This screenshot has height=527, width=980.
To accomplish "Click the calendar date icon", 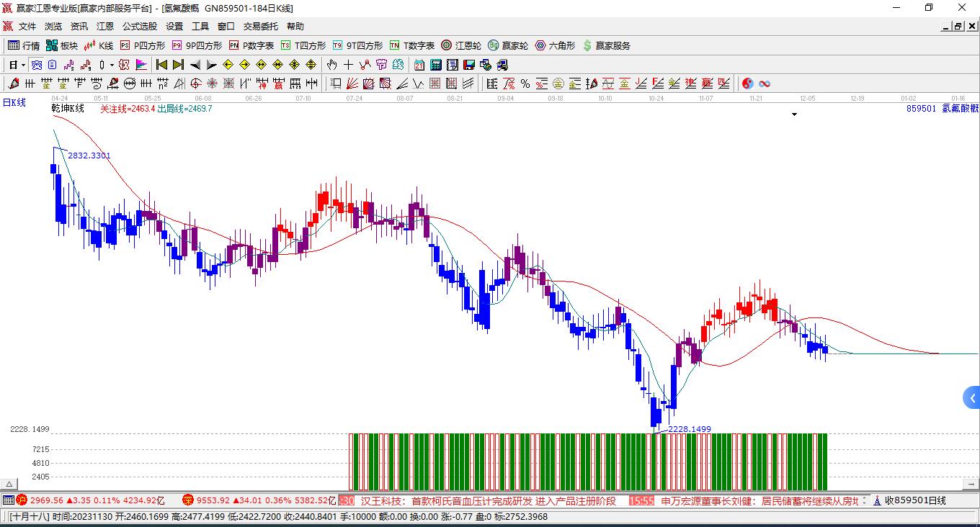I will tap(419, 65).
